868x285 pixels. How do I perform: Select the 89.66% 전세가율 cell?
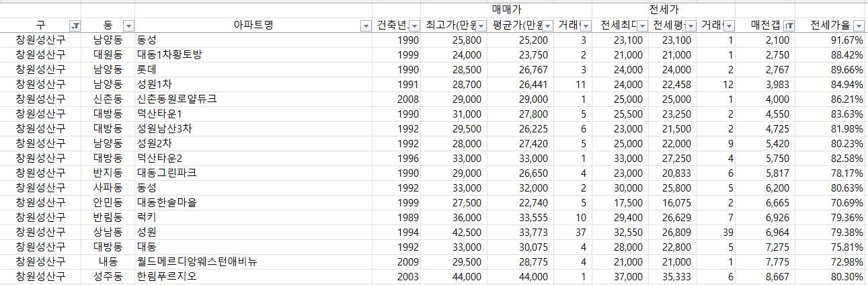point(831,69)
